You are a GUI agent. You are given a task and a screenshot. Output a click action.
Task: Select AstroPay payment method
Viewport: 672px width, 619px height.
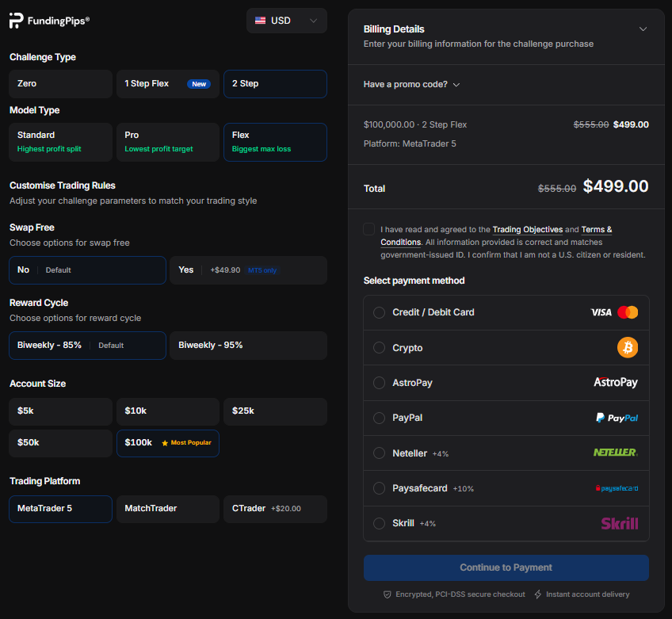(x=506, y=383)
